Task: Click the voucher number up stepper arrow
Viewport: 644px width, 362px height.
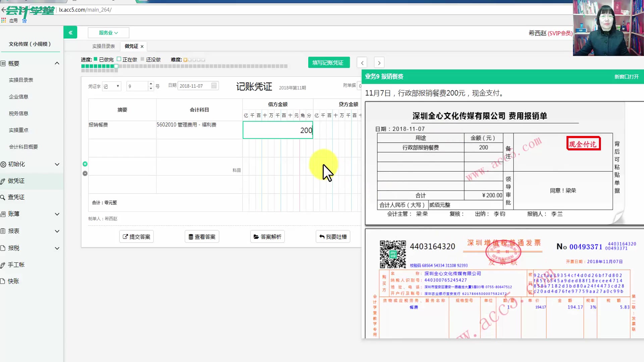Action: [151, 83]
